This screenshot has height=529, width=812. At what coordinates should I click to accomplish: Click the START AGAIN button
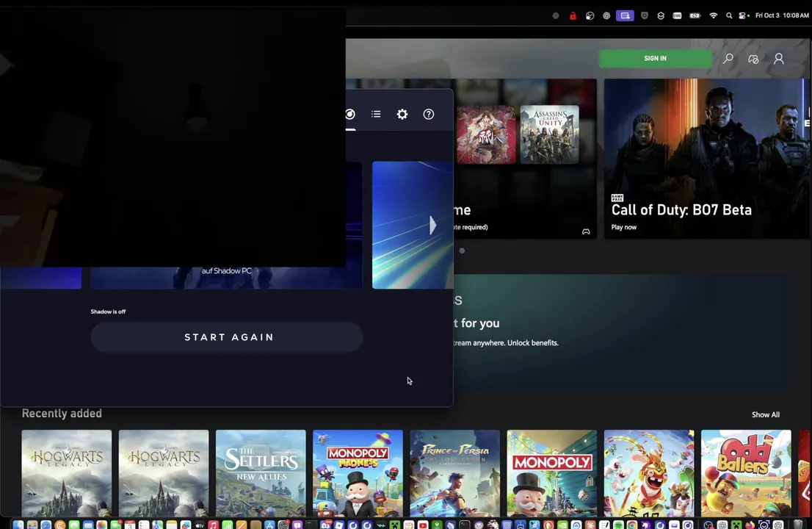click(x=227, y=337)
